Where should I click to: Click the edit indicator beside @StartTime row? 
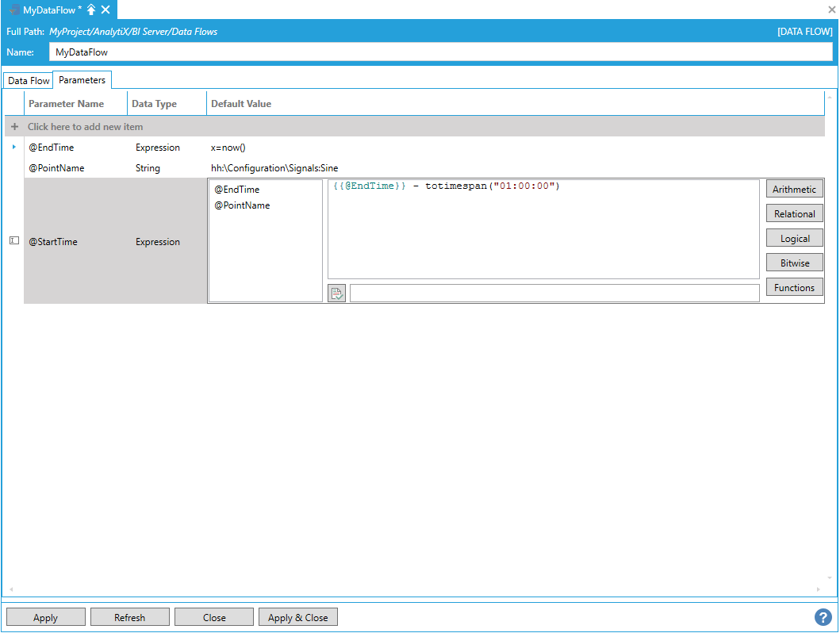tap(13, 241)
